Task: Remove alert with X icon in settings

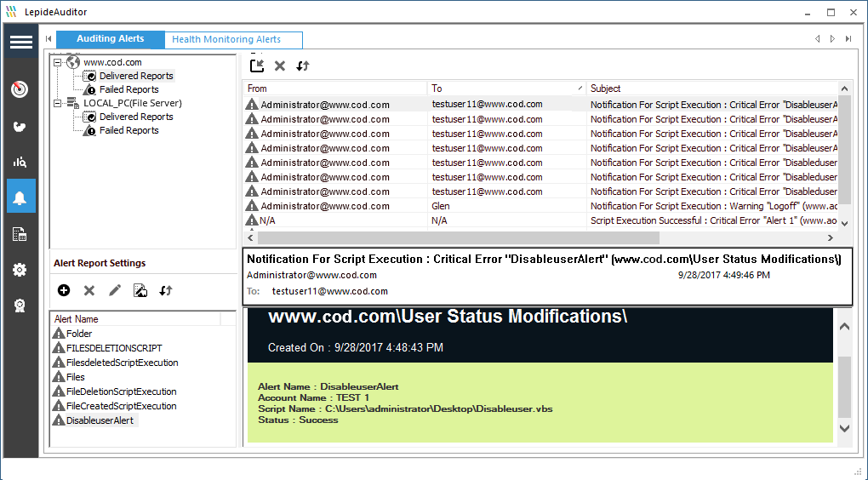Action: pos(89,290)
